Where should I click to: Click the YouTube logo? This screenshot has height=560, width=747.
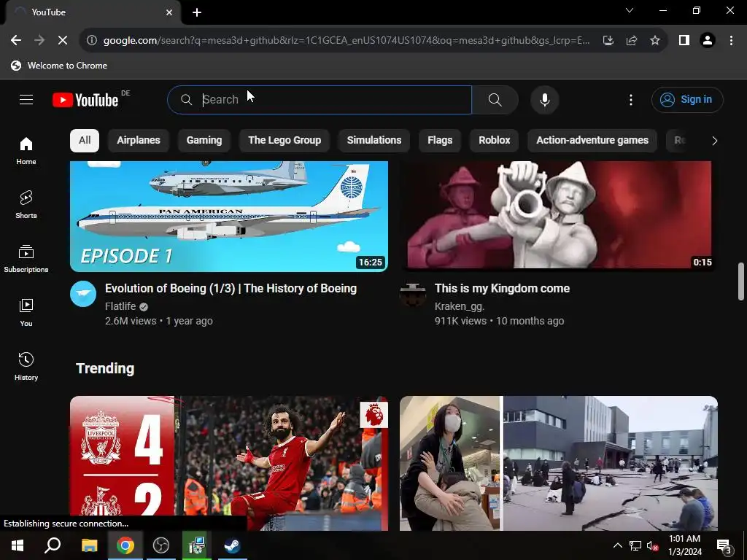click(x=86, y=100)
